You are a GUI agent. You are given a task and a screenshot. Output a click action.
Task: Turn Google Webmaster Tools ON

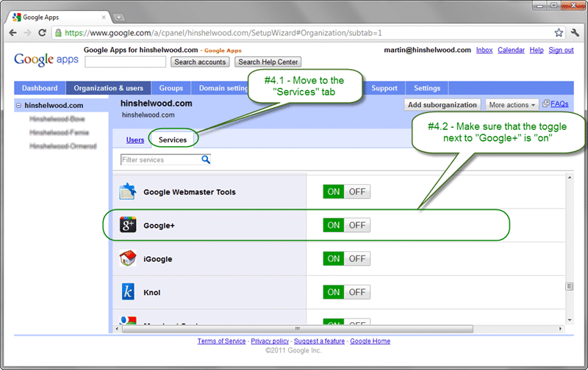click(334, 192)
